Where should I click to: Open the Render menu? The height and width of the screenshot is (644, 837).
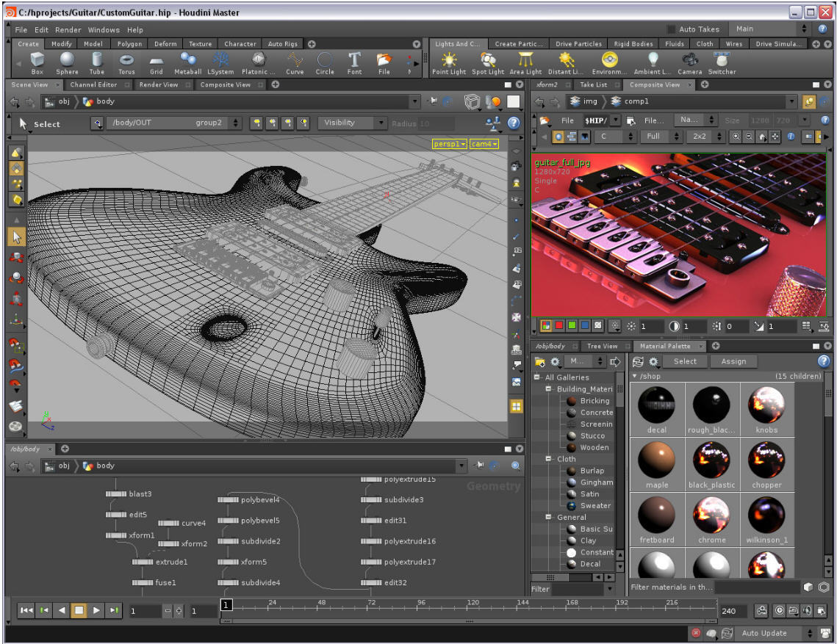[x=68, y=29]
